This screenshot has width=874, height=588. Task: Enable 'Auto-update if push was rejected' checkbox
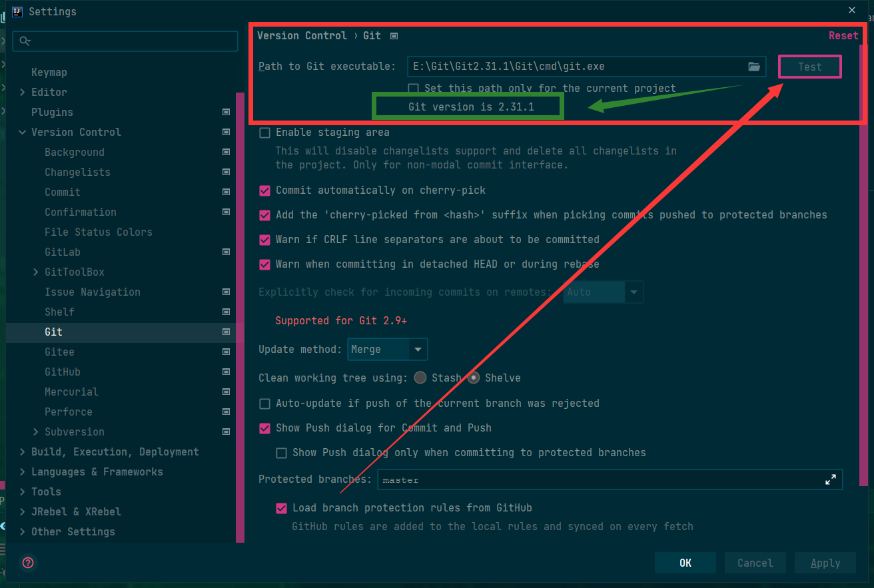pyautogui.click(x=264, y=404)
